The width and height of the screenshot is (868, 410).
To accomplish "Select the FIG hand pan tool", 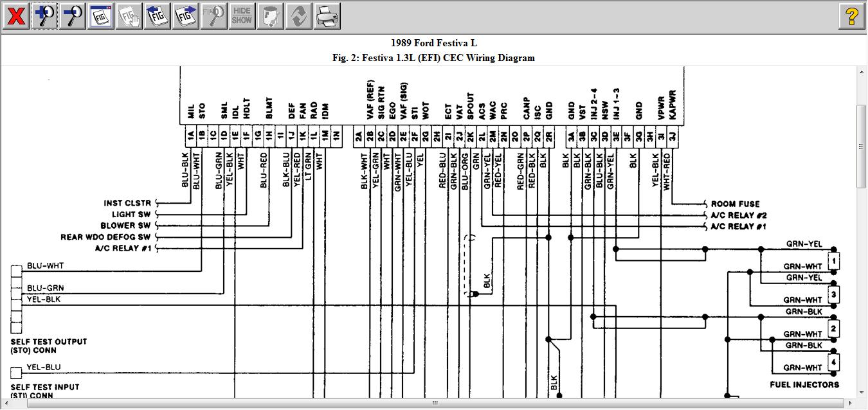I will click(x=129, y=15).
